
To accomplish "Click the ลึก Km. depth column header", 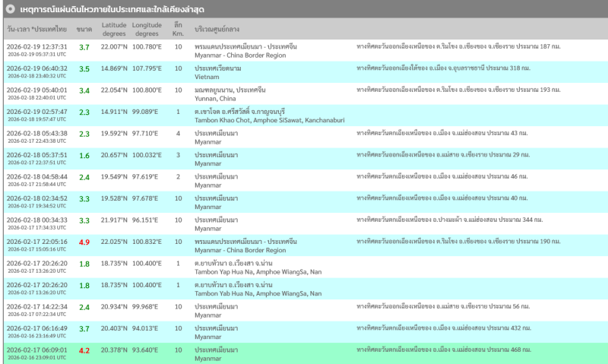I will click(178, 29).
